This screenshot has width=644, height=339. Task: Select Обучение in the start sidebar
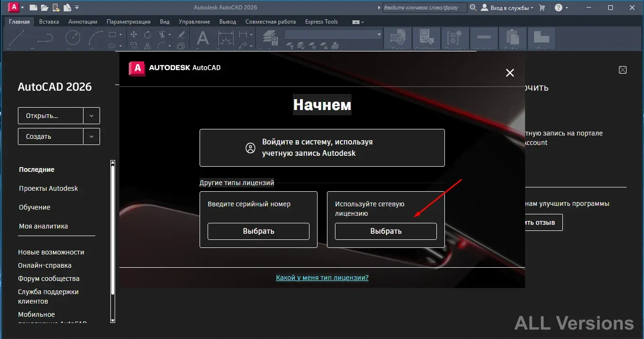(x=34, y=207)
